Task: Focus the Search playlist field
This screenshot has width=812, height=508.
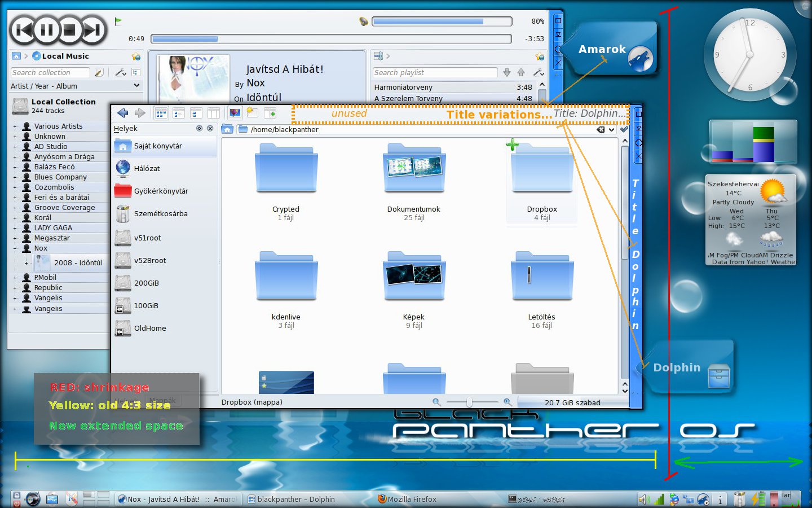Action: [x=435, y=72]
